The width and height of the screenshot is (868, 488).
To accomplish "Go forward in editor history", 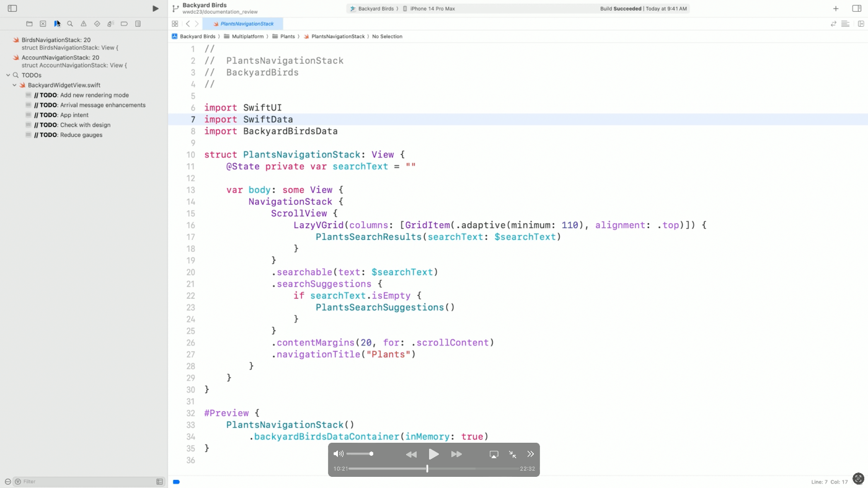I will point(197,24).
